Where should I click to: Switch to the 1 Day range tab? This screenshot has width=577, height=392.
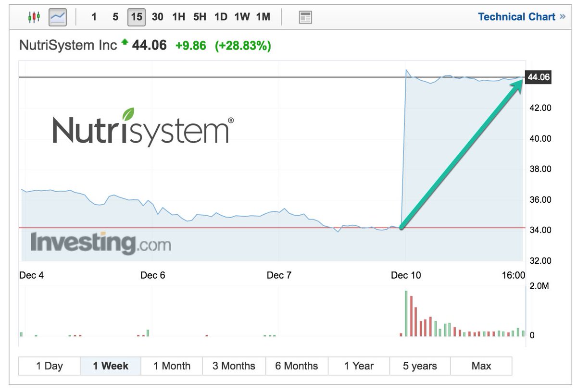point(50,366)
